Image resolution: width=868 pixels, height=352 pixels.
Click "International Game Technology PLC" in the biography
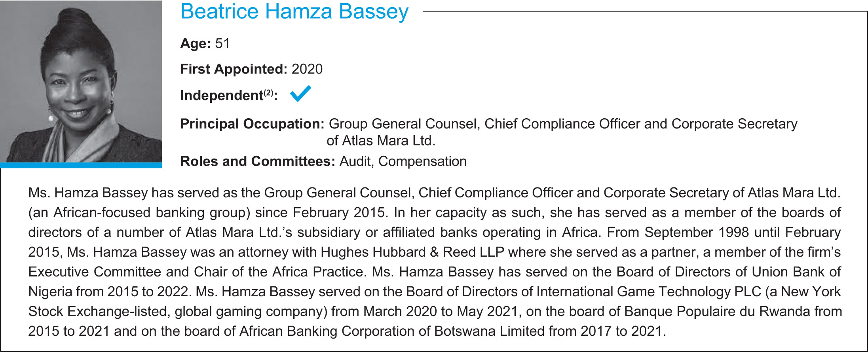click(649, 292)
